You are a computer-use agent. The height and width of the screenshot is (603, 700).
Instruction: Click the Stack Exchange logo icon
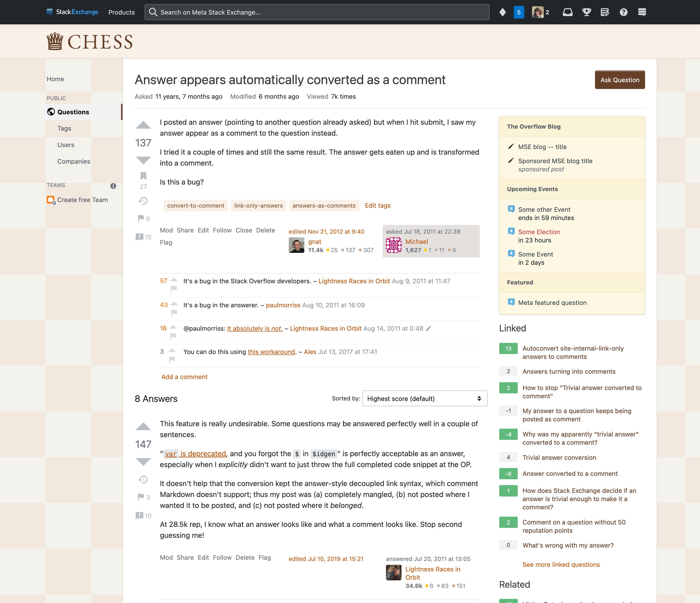coord(51,12)
